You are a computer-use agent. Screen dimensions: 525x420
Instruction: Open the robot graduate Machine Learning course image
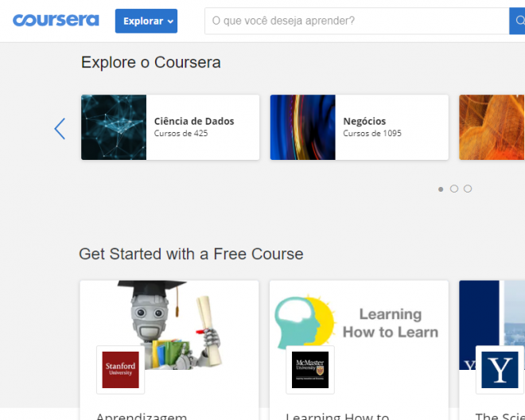click(x=169, y=325)
